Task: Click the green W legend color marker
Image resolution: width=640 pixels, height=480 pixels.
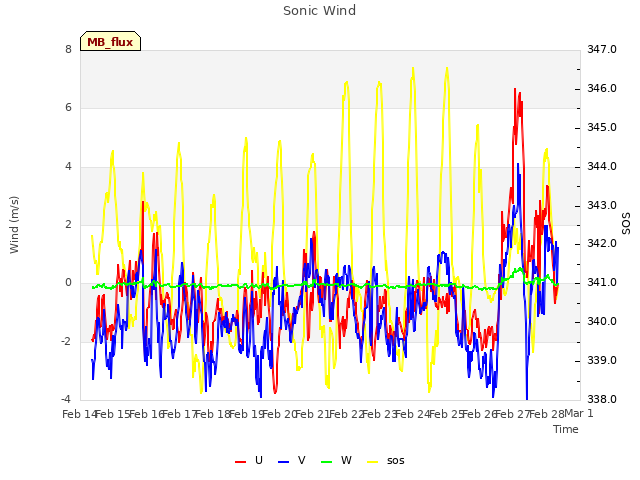Action: [x=327, y=462]
